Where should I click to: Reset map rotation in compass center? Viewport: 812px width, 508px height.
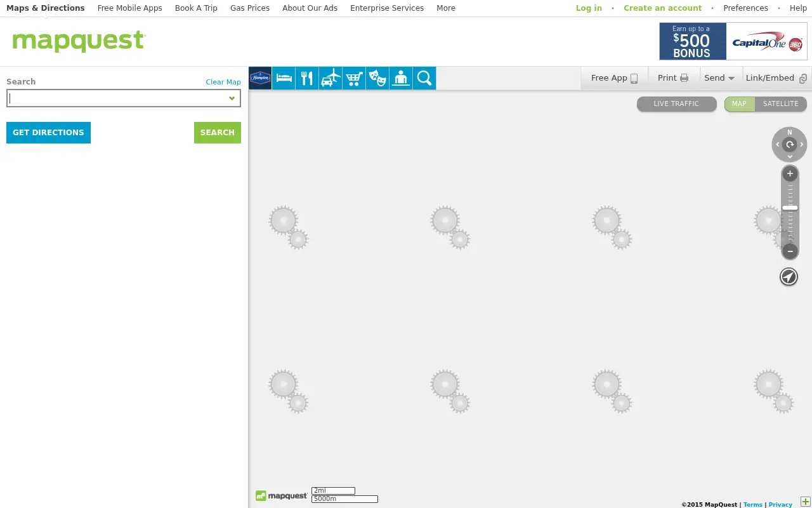(x=790, y=145)
